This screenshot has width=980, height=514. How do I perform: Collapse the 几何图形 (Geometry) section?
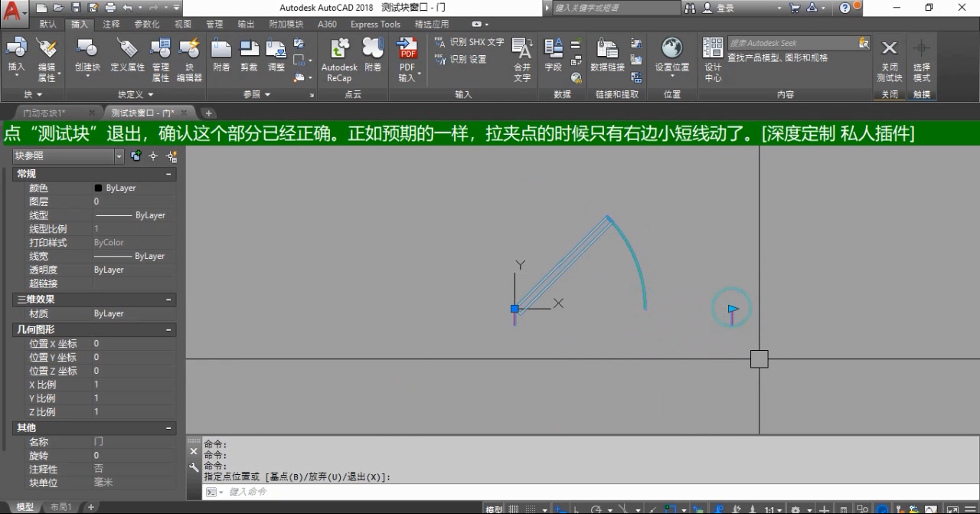[168, 329]
